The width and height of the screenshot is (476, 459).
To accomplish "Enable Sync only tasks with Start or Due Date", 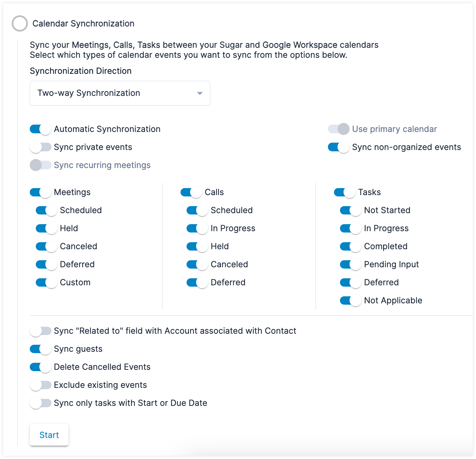I will tap(41, 403).
